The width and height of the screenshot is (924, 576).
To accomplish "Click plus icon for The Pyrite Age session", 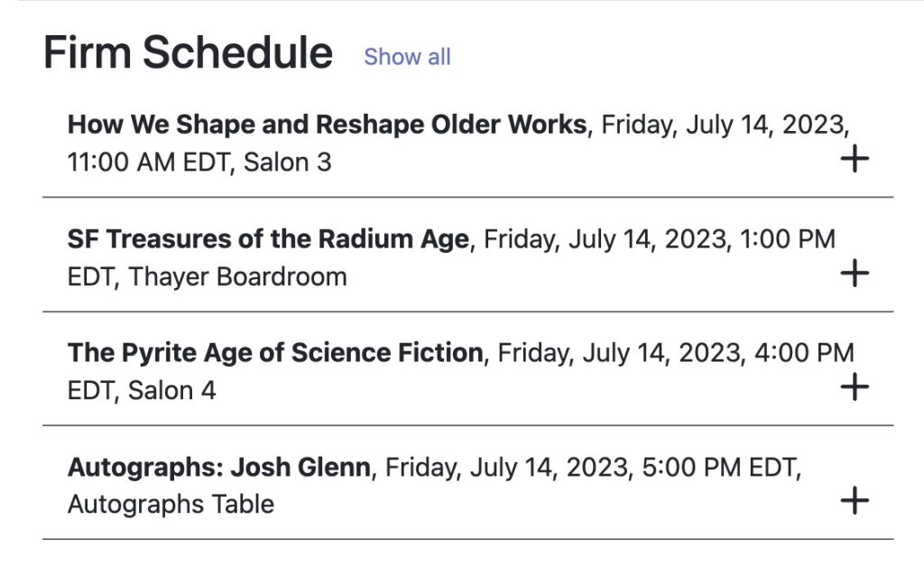I will click(854, 387).
